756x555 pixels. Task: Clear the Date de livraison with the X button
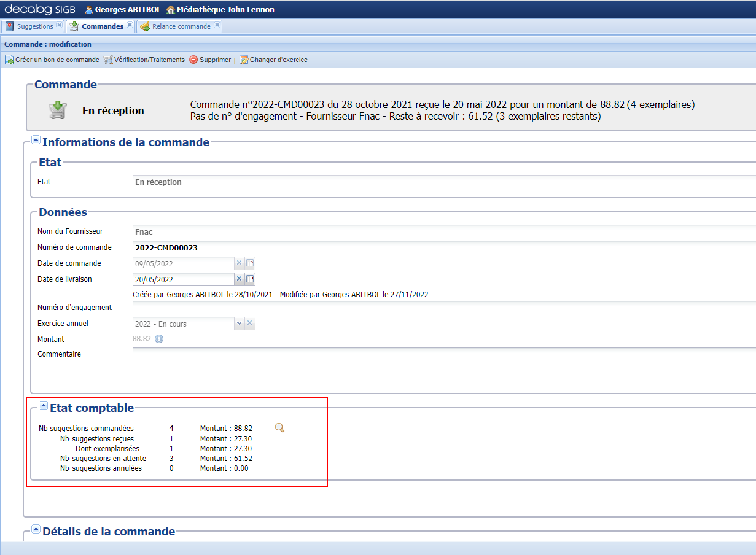(239, 279)
